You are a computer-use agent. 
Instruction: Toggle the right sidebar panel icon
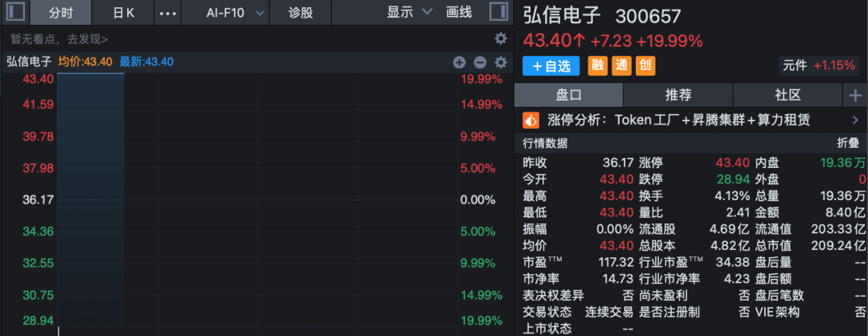tap(498, 12)
